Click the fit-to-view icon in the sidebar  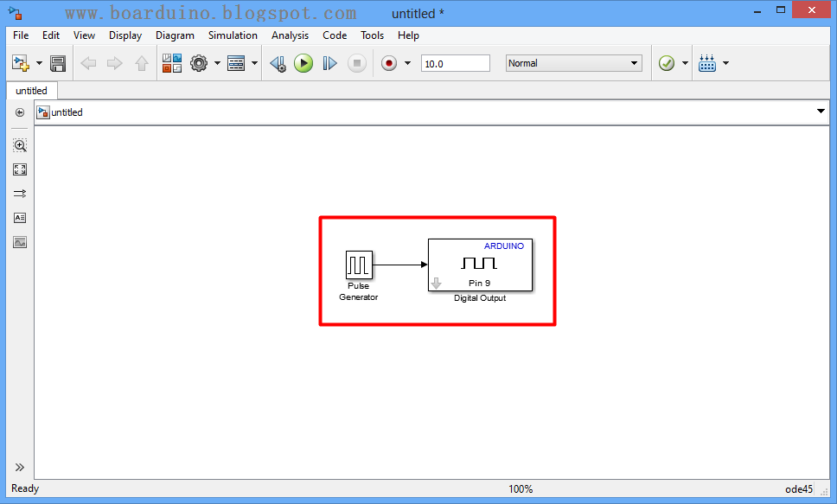click(x=19, y=169)
